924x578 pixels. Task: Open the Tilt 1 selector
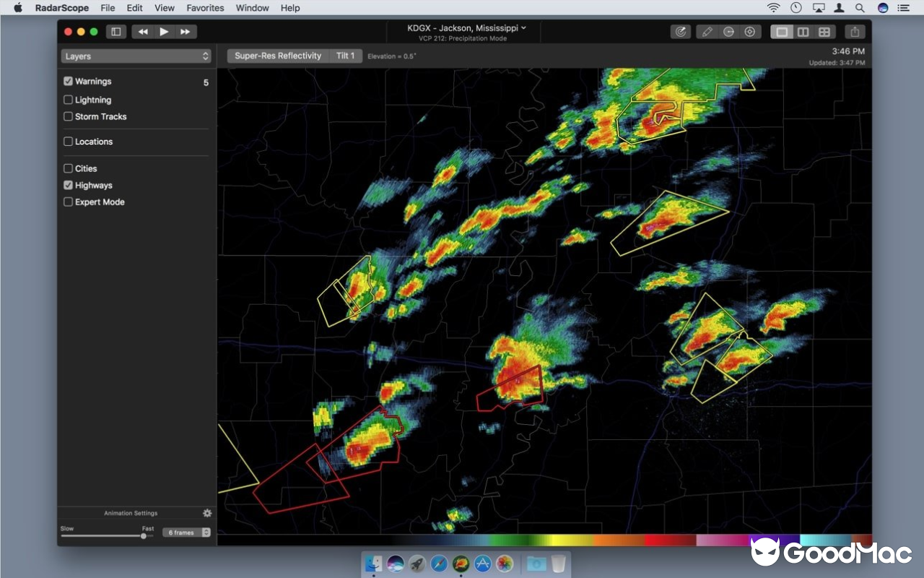click(346, 56)
